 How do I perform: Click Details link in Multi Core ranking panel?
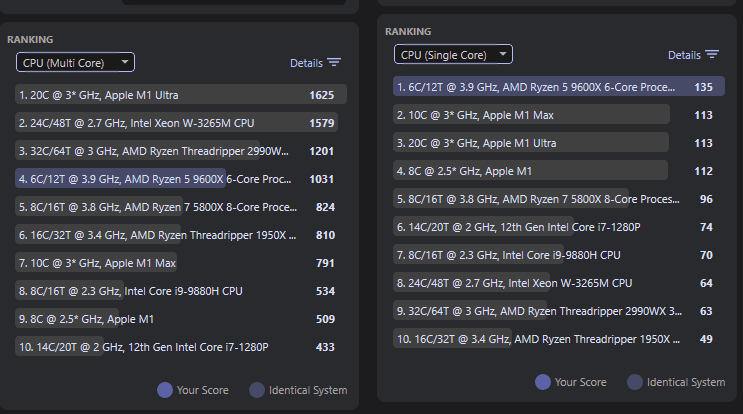click(x=306, y=63)
